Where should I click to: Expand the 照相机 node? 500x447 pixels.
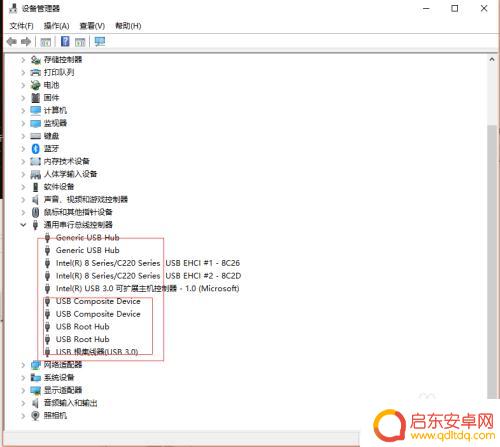coord(23,416)
